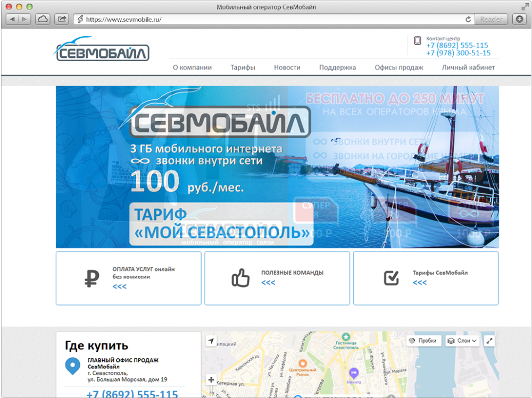Zoom the map with the plus control
Screen dimensions: 532x398
coord(211,380)
